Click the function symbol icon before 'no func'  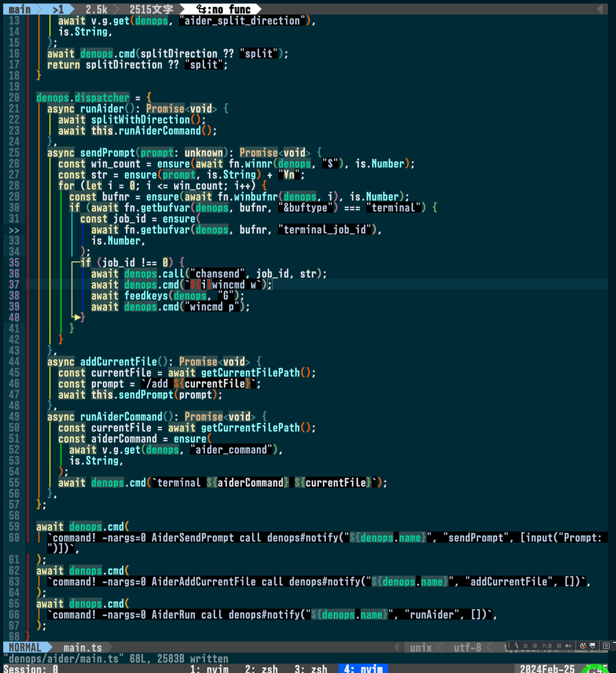(x=201, y=9)
